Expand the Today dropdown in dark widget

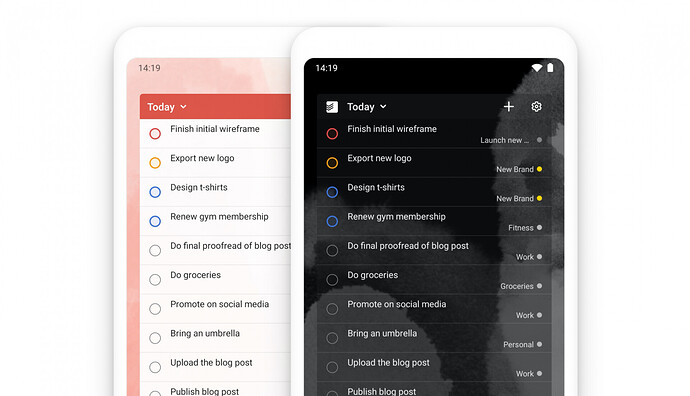coord(383,106)
